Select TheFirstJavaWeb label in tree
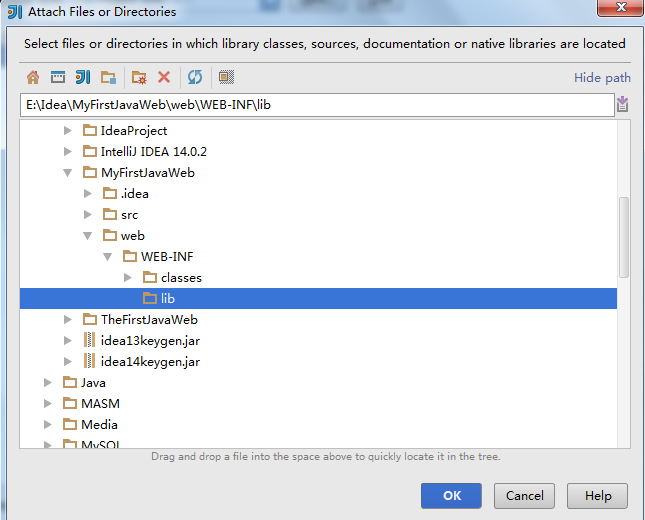Viewport: 645px width, 520px height. tap(149, 319)
